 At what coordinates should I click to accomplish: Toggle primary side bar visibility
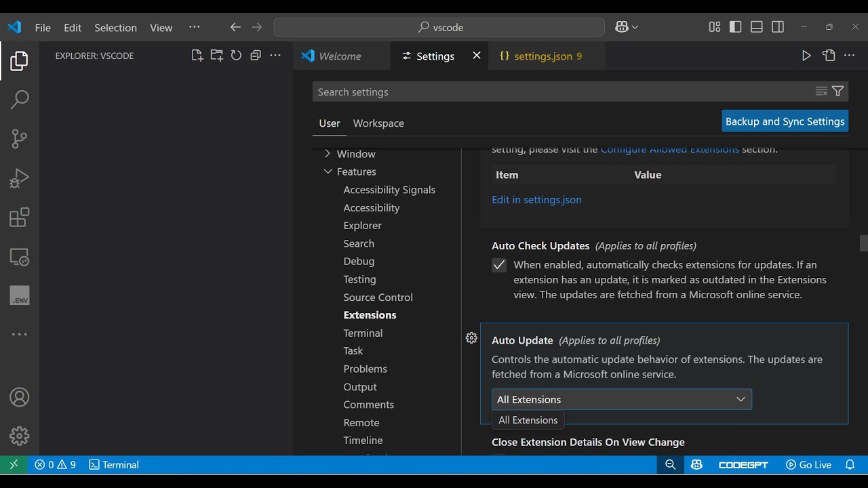tap(736, 27)
